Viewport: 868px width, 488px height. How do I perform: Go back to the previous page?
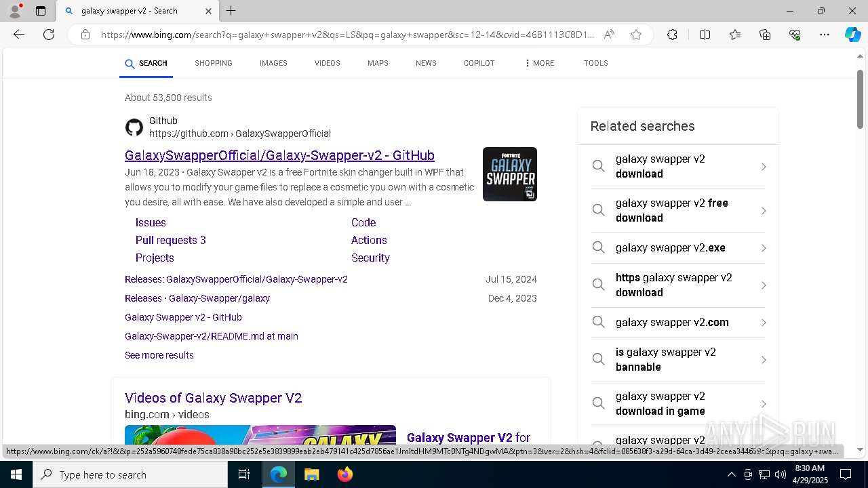pos(19,35)
